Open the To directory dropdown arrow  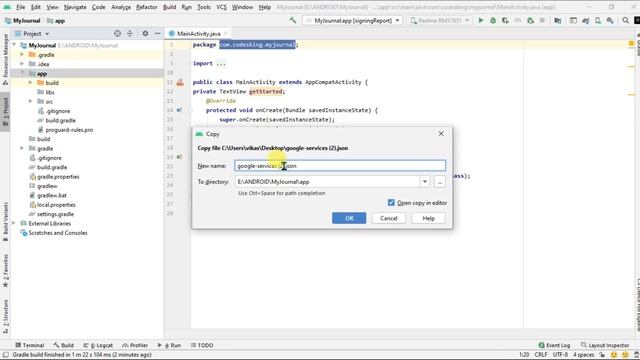coord(425,182)
